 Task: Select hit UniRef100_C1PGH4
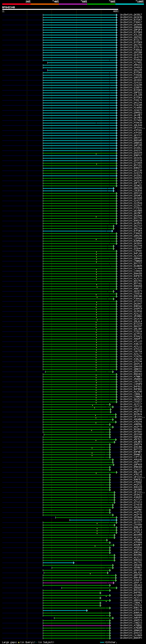pyautogui.click(x=131, y=238)
